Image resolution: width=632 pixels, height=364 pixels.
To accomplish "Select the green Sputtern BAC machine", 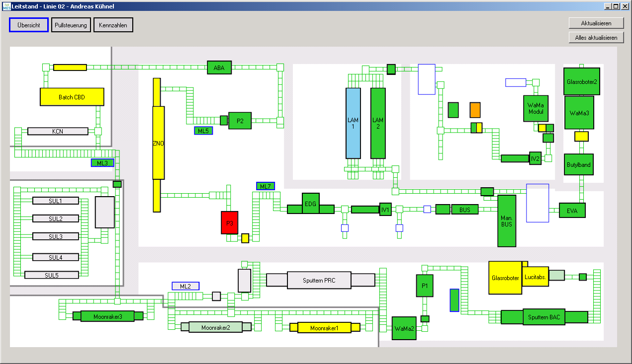I will [543, 317].
